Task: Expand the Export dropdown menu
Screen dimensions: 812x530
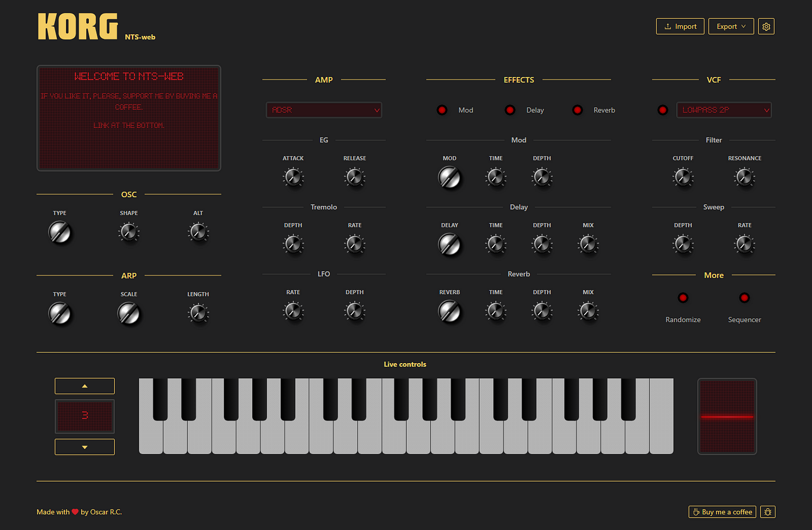Action: 731,27
